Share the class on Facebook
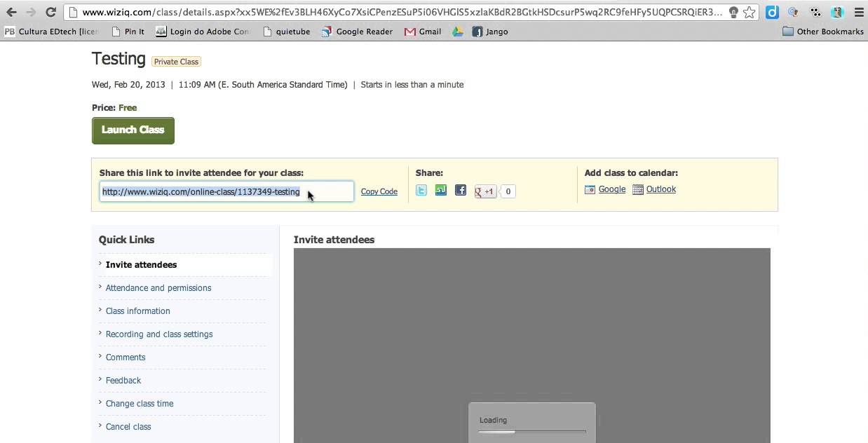Viewport: 868px width, 443px height. 461,190
